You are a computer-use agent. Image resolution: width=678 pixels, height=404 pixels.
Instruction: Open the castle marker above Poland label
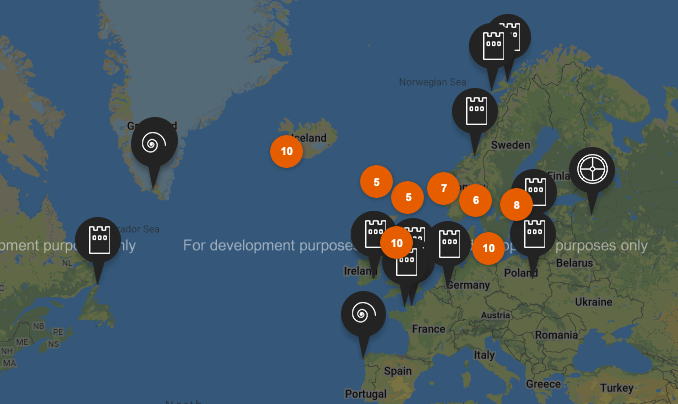pyautogui.click(x=533, y=234)
